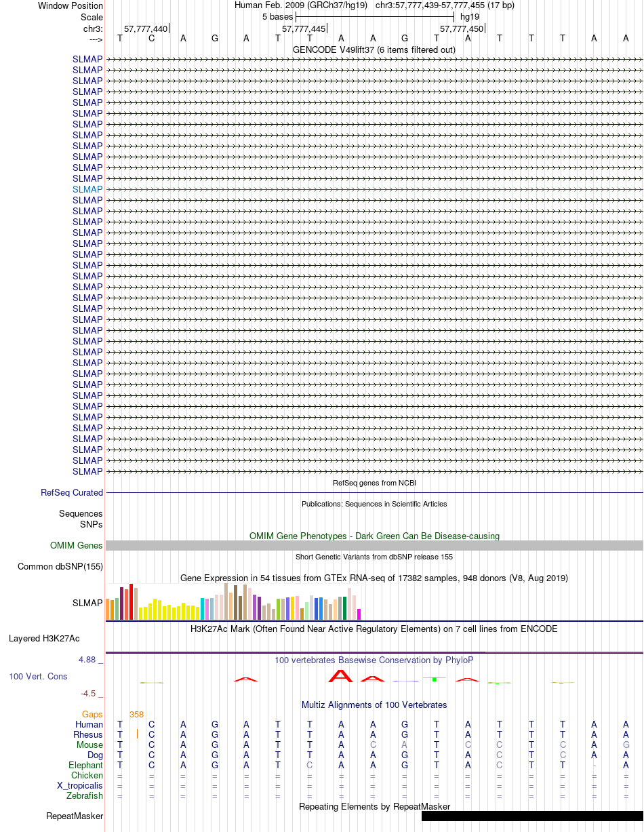Click the orange 358 gap count
This screenshot has width=644, height=832.
pyautogui.click(x=136, y=715)
